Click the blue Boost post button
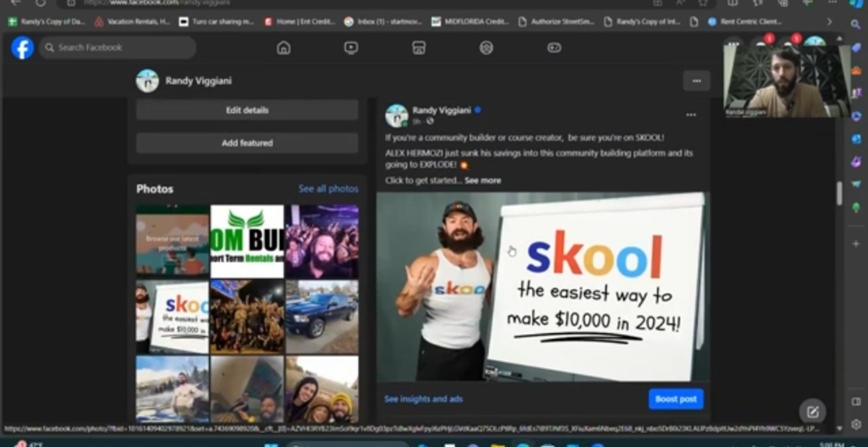 click(x=676, y=399)
